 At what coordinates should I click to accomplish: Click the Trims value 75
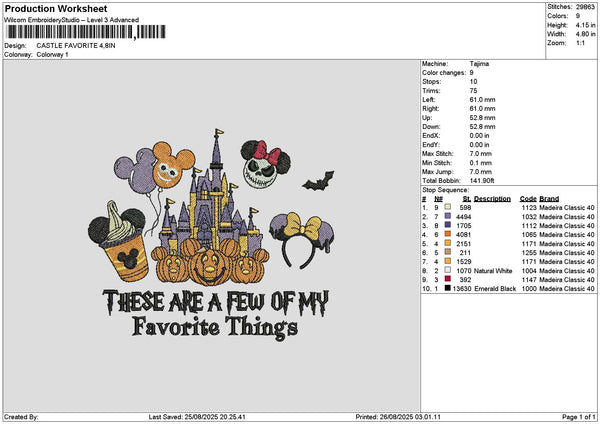(473, 91)
